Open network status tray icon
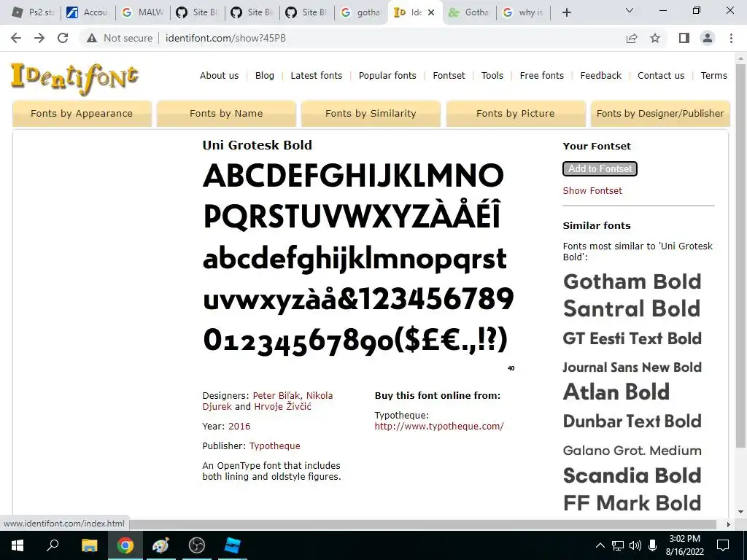Screen dimensions: 747x560 click(617, 545)
